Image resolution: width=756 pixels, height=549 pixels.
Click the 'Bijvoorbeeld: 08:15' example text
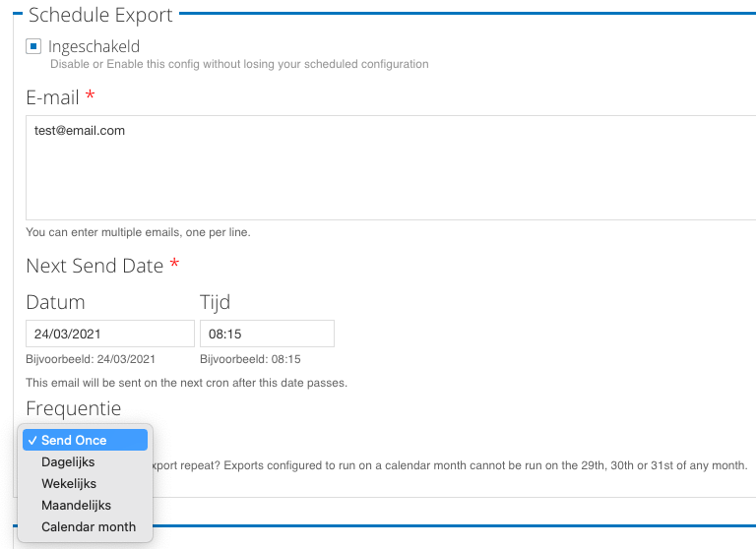coord(250,359)
